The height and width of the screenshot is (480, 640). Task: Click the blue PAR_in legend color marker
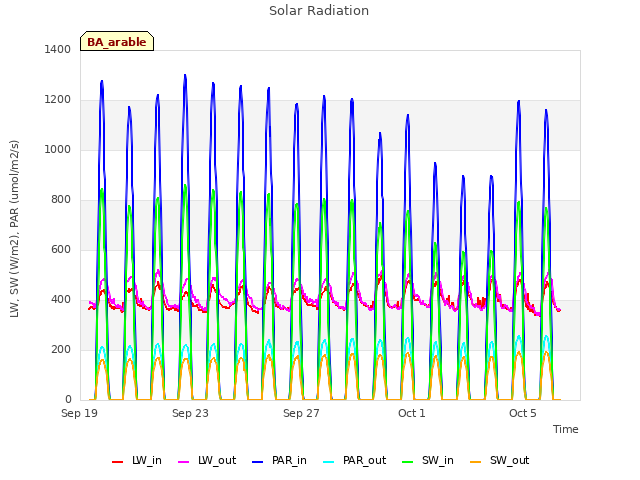[258, 462]
